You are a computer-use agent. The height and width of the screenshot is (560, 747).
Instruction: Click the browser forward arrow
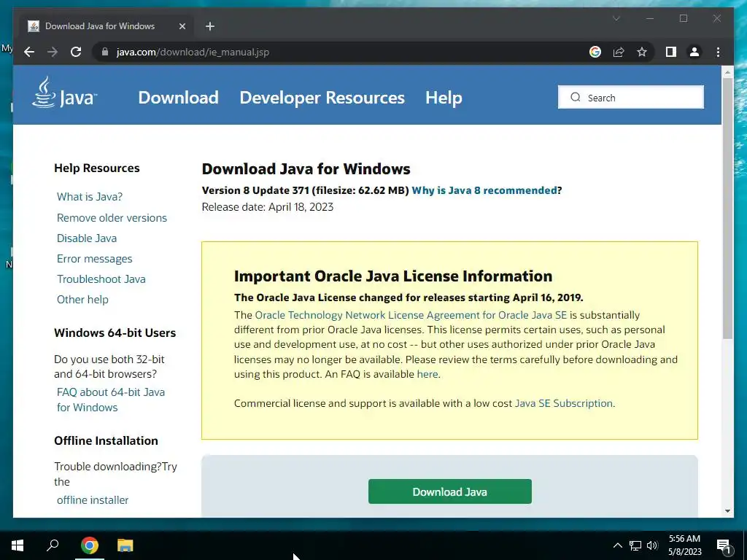click(53, 52)
